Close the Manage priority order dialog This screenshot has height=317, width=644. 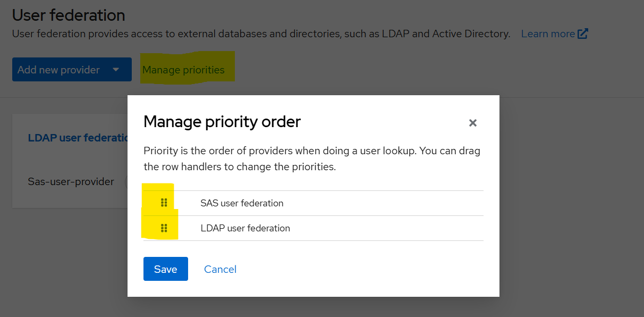point(472,123)
